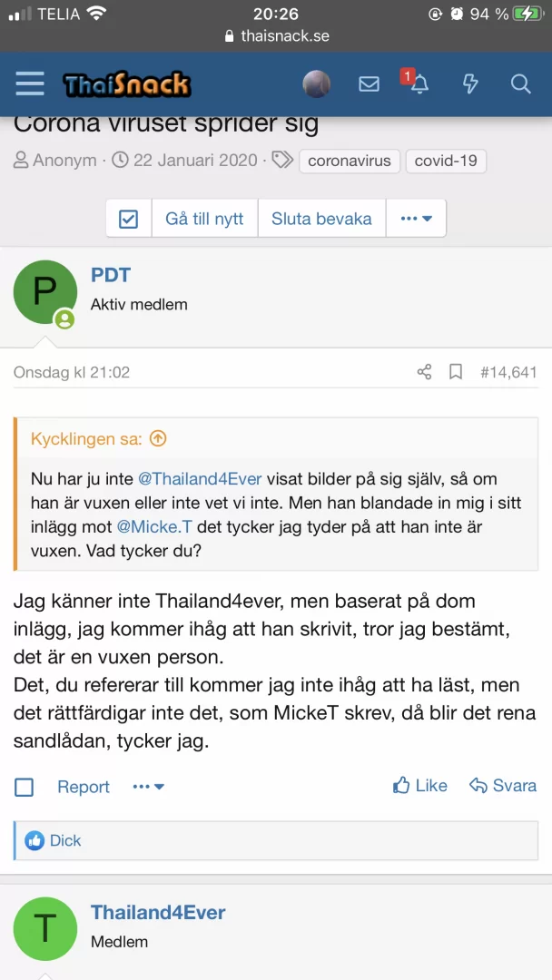Tap the share icon on post #14,641
Image resolution: width=552 pixels, height=980 pixels.
click(x=424, y=372)
